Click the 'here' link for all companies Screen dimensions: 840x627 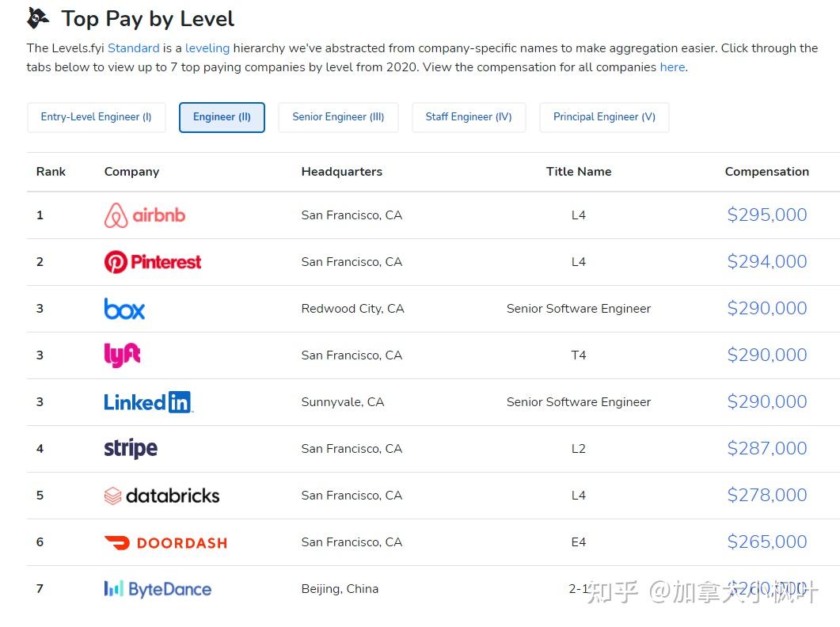tap(672, 67)
